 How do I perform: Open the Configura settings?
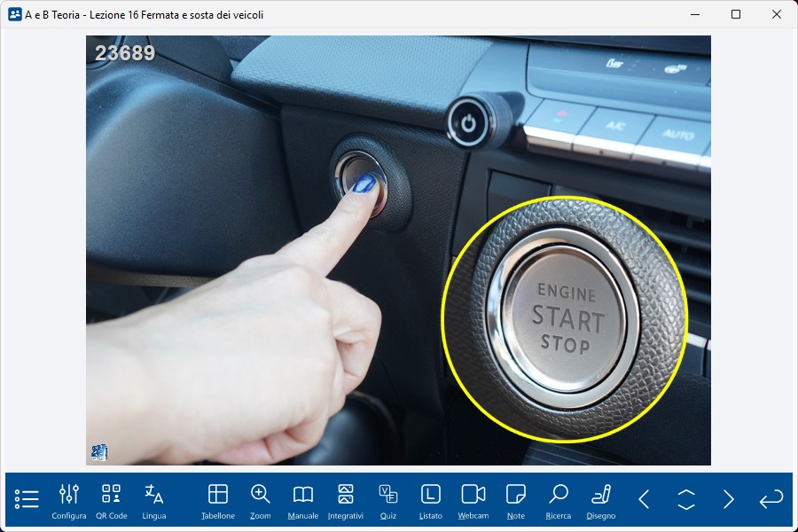point(69,501)
